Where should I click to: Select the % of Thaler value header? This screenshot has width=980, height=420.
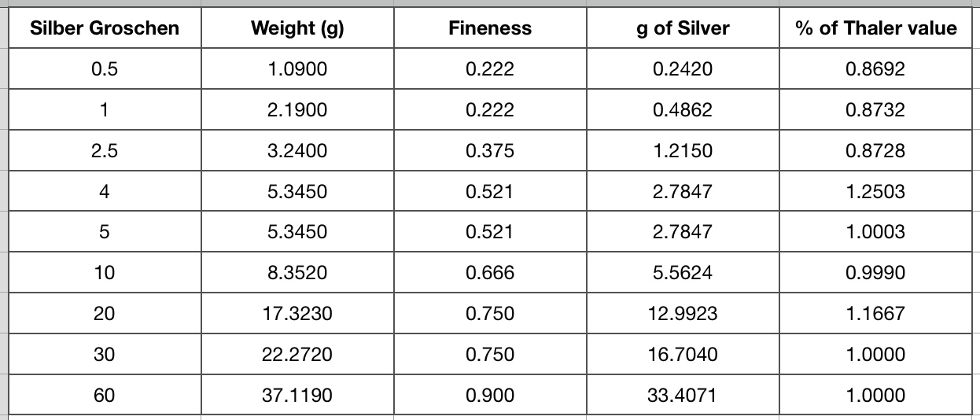[x=875, y=29]
